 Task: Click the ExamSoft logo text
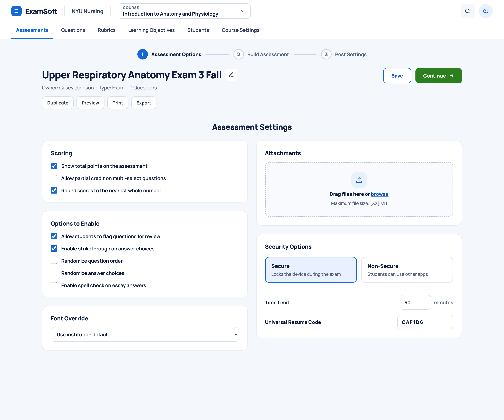[41, 11]
